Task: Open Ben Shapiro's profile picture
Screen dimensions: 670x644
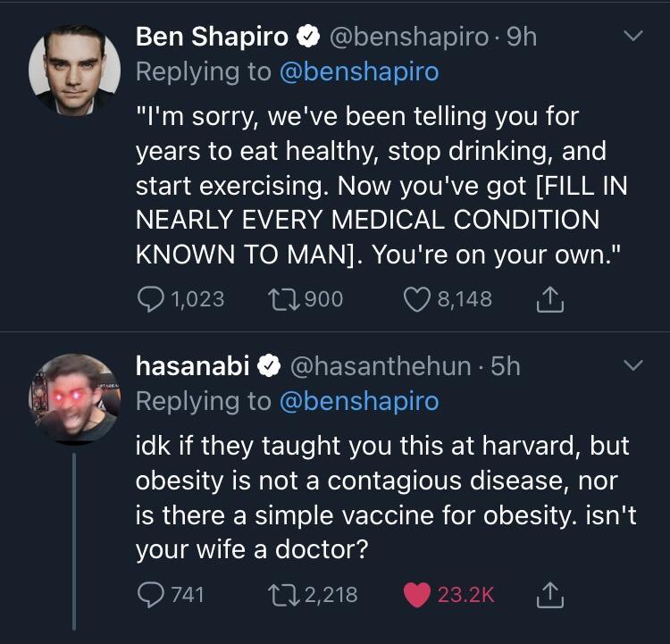Action: tap(74, 69)
